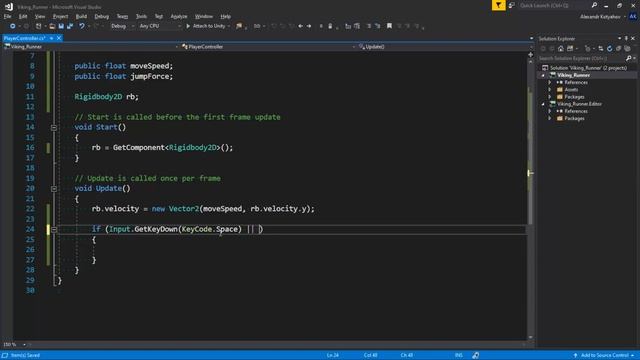Click the account avatar badge

coord(633,16)
